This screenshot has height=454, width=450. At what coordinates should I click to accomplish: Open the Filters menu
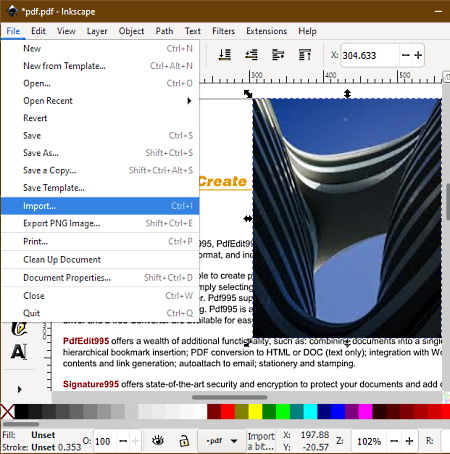point(223,31)
